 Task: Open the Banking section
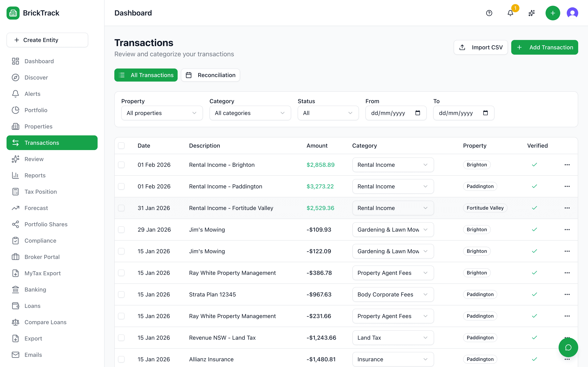click(35, 289)
